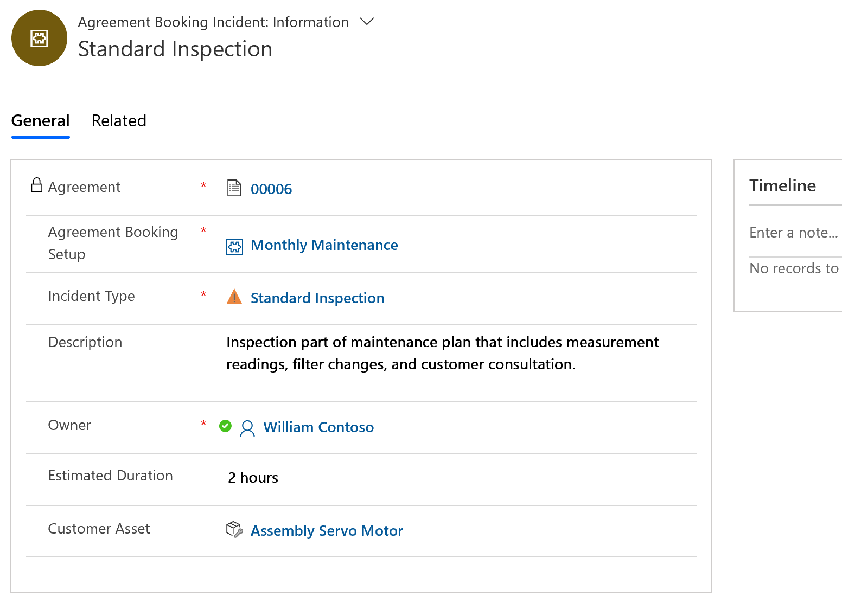Click the green checkmark status icon
This screenshot has height=616, width=842.
pyautogui.click(x=225, y=426)
